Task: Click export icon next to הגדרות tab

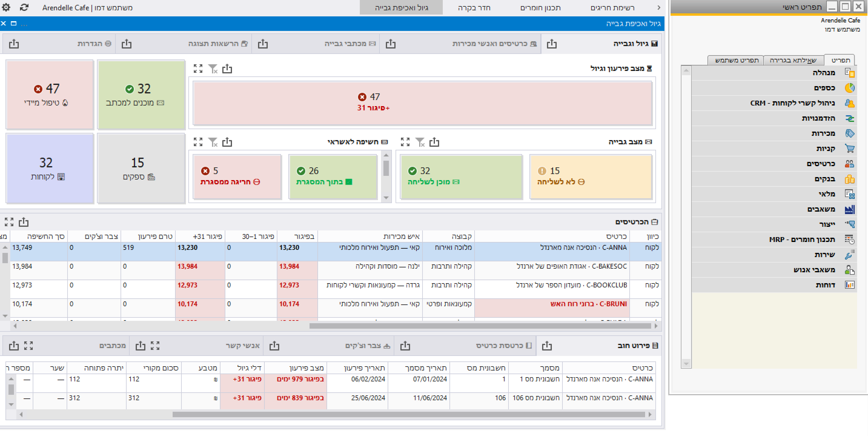Action: click(14, 44)
